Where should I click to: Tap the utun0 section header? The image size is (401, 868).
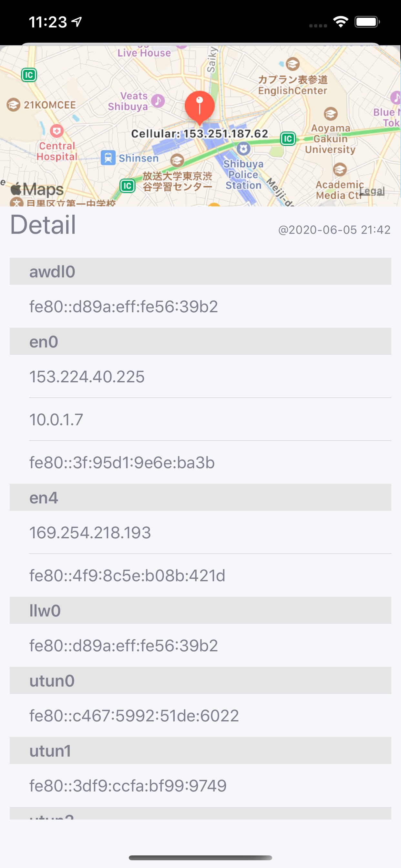coord(200,680)
